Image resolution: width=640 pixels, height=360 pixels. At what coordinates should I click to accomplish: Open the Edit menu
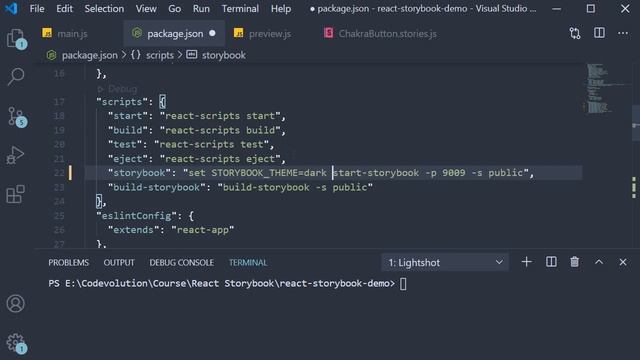coord(64,9)
